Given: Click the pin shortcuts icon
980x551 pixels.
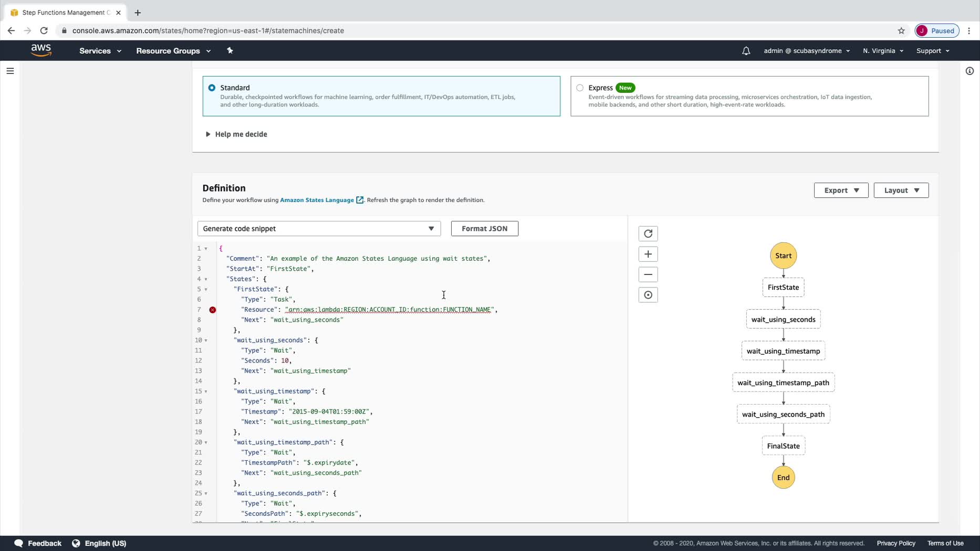Looking at the screenshot, I should 230,51.
